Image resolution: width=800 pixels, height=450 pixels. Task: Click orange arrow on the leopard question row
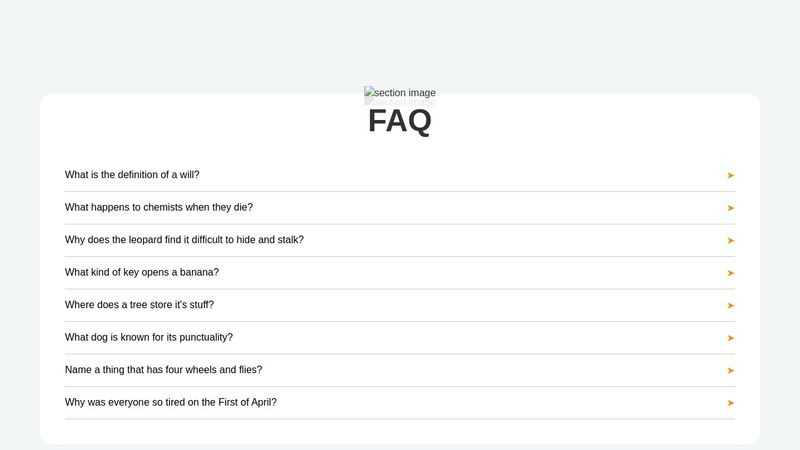[x=731, y=241]
